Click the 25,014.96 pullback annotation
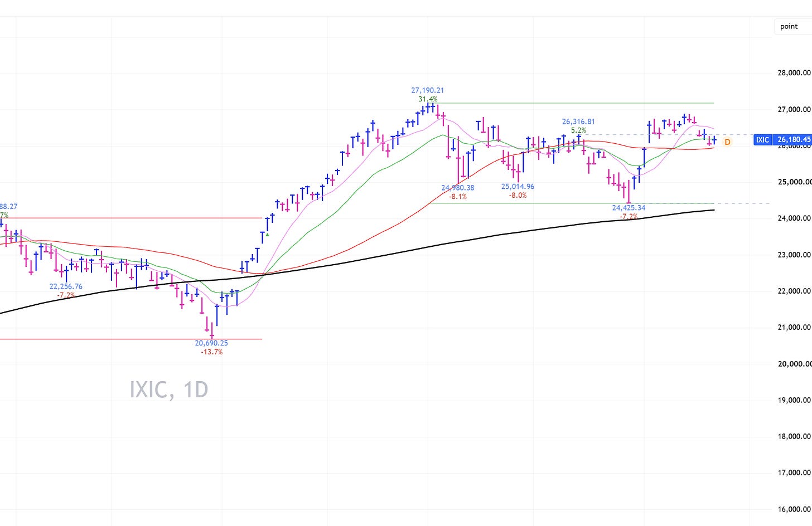Image resolution: width=812 pixels, height=526 pixels. 518,187
